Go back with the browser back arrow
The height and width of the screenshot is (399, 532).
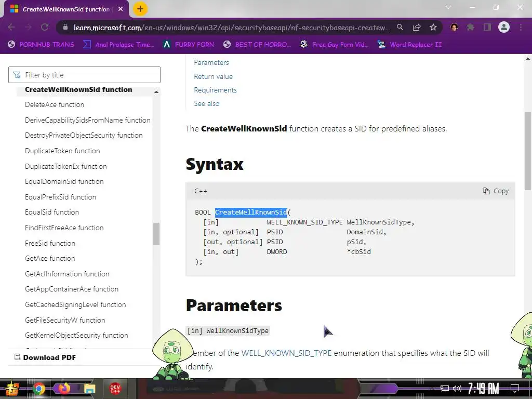click(11, 27)
